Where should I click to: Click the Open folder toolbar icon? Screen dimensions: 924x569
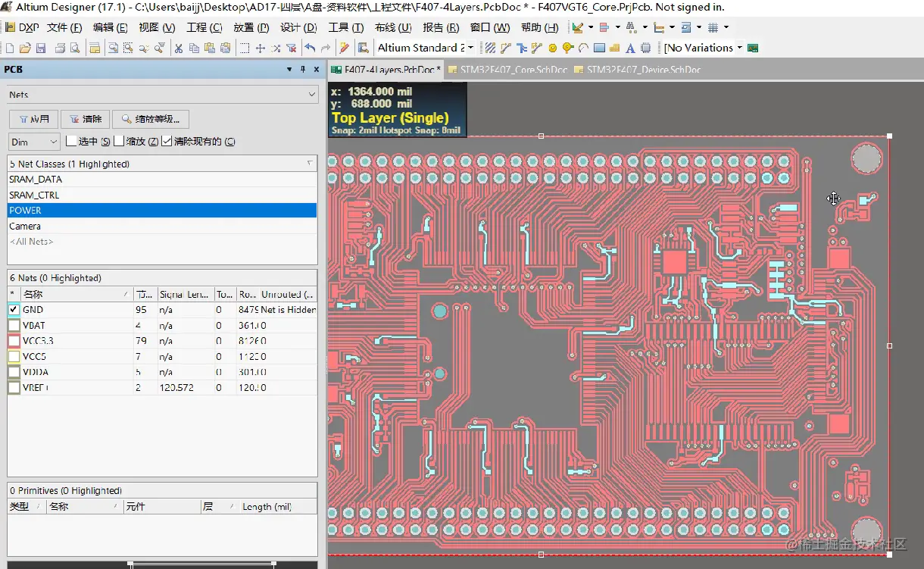coord(25,48)
